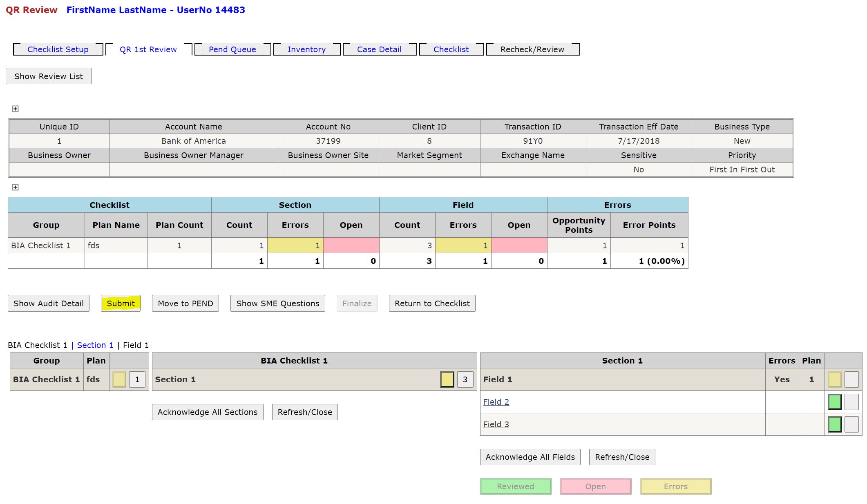Open Show SME Questions

(x=278, y=303)
